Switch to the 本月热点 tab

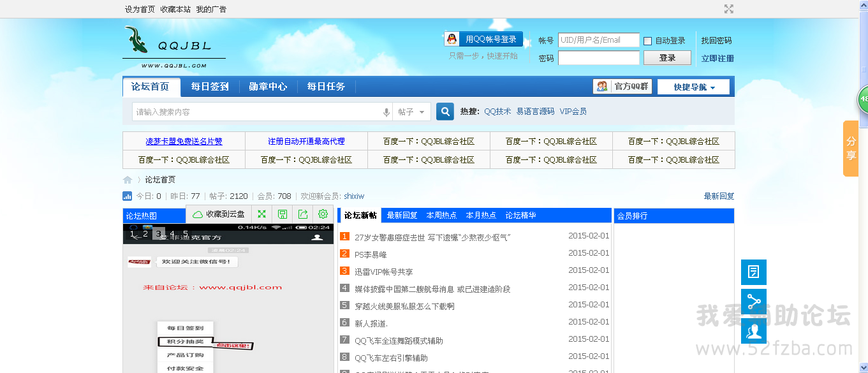482,216
